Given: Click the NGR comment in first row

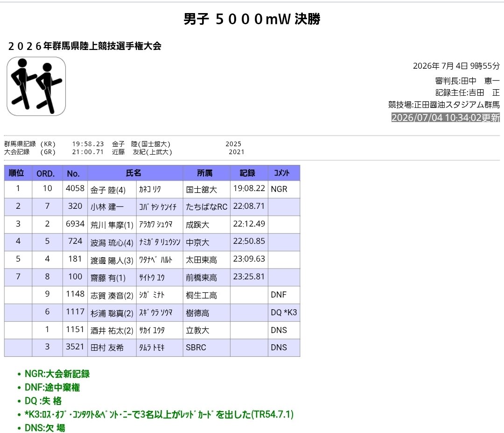Looking at the screenshot, I should pyautogui.click(x=279, y=189).
